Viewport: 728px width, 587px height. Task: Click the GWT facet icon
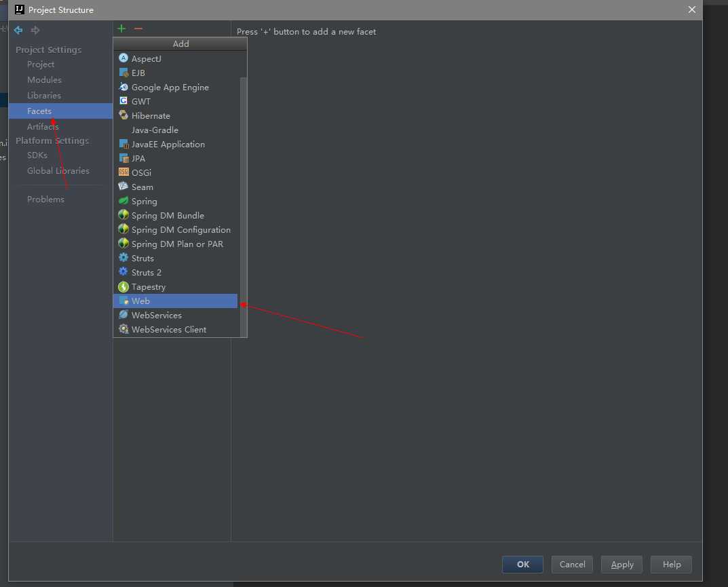click(x=123, y=101)
